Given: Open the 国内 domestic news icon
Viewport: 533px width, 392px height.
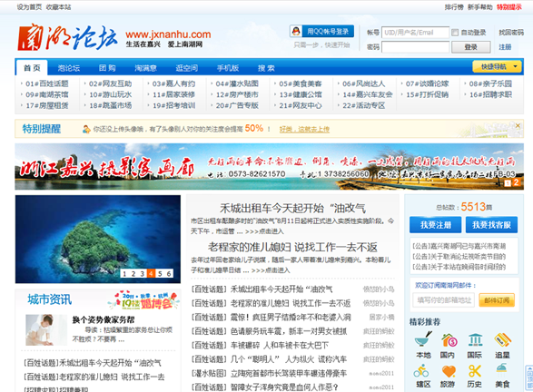Looking at the screenshot, I should point(449,339).
